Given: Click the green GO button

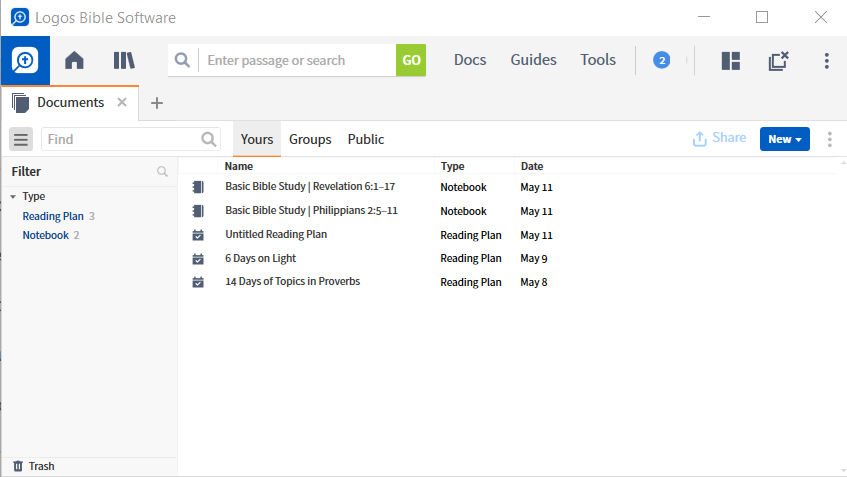Looking at the screenshot, I should tap(411, 60).
